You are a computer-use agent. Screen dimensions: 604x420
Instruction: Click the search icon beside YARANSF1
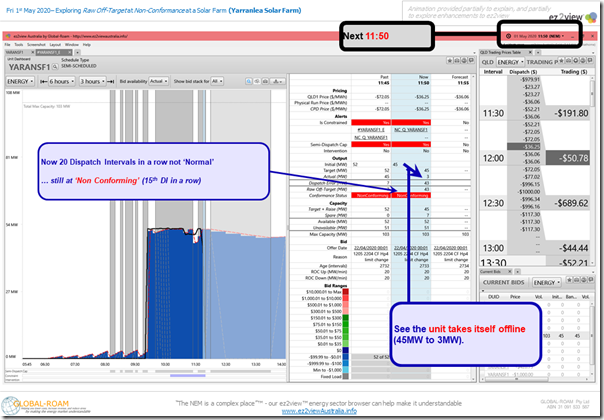coord(55,67)
